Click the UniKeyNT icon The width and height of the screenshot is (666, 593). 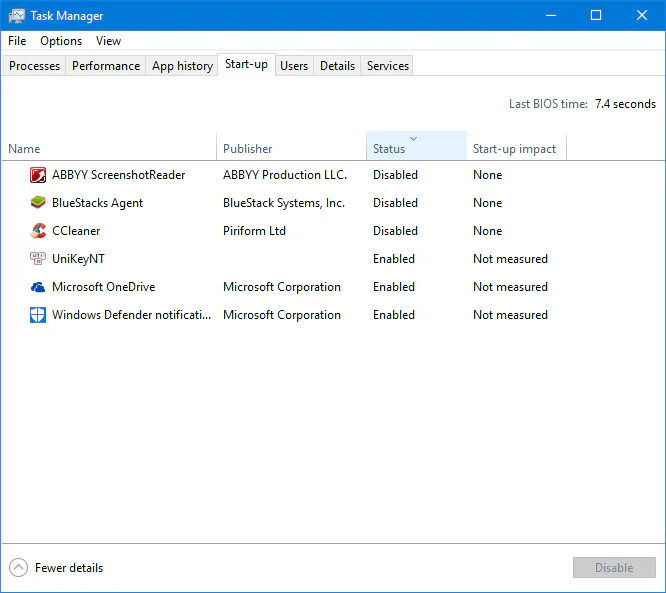click(38, 258)
